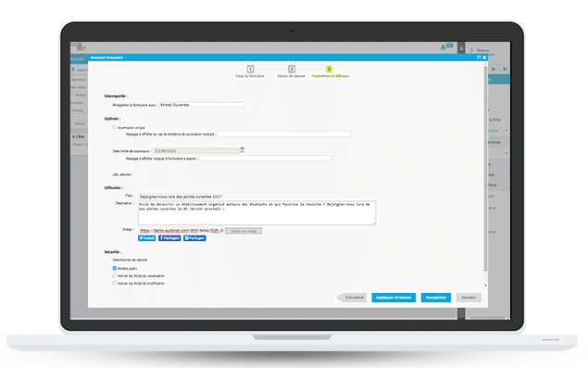
Task: Open the calendar picker beside submission deadline
Action: click(x=243, y=150)
